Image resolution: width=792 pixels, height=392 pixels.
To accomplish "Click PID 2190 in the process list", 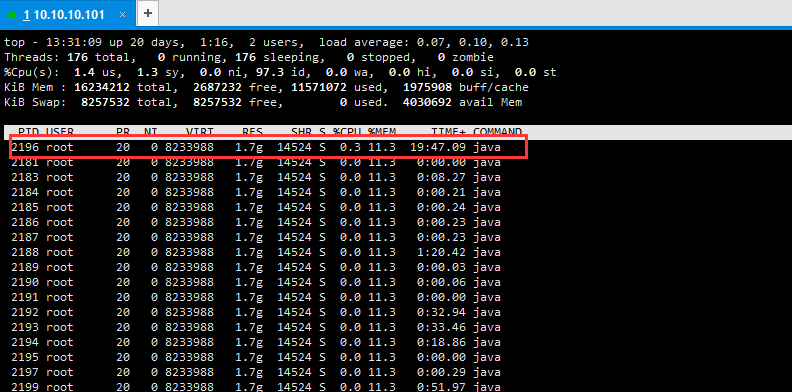I will tap(25, 282).
